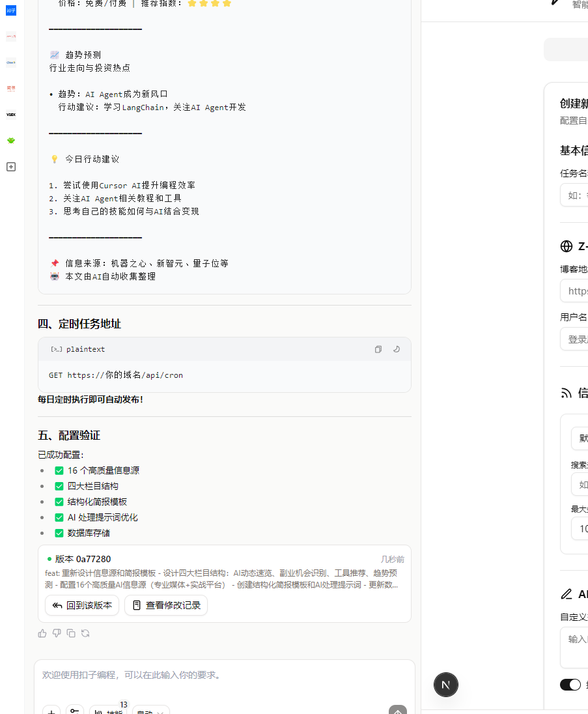Switch to the Zhihu tab in the sidebar
Screen dimensions: 588x714
(10, 10)
